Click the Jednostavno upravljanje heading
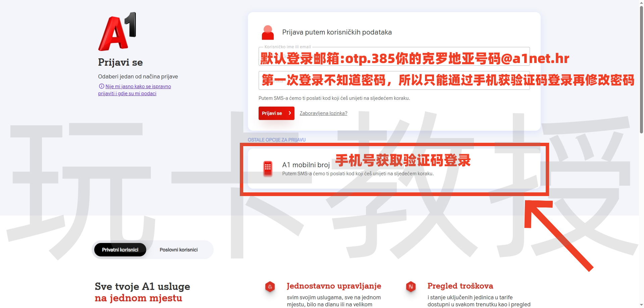 (334, 286)
